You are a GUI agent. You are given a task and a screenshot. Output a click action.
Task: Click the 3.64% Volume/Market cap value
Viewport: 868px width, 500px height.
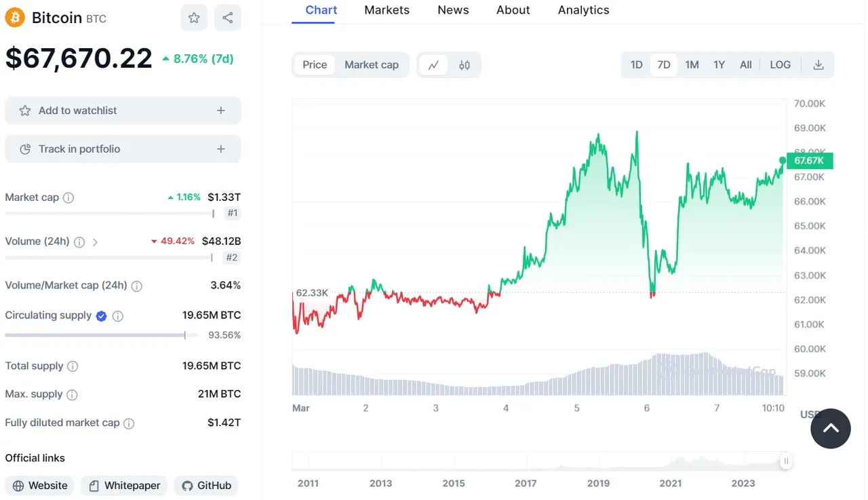226,286
